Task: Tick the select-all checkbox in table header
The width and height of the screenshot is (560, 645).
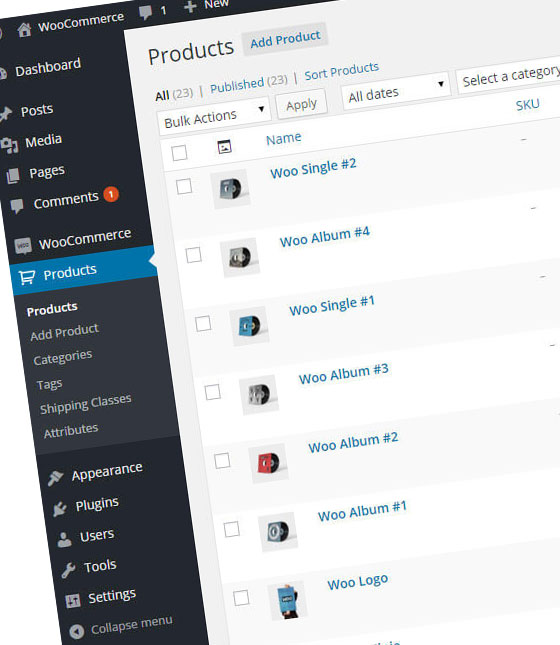Action: [179, 153]
